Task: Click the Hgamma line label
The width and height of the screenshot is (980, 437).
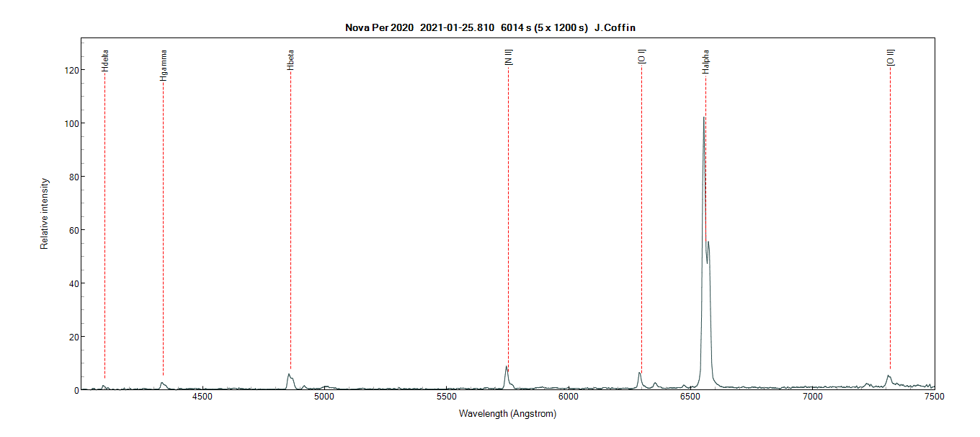Action: tap(164, 65)
